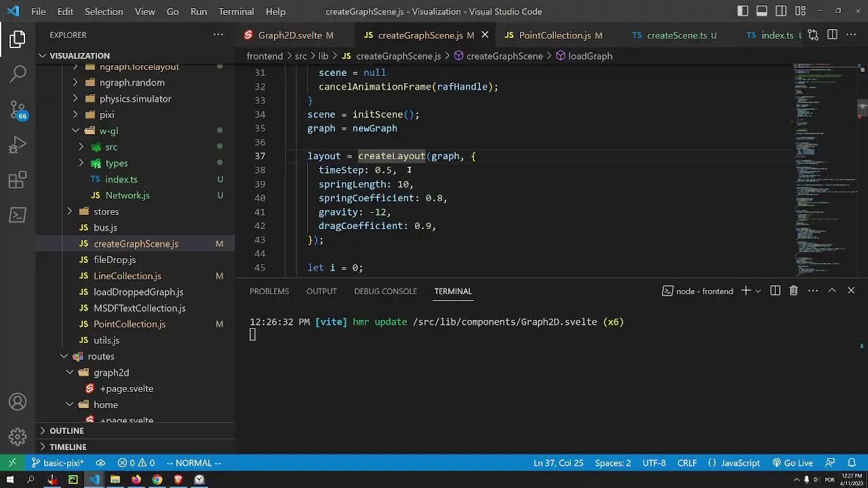Screen dimensions: 868x488
Task: Kill terminal with trash icon
Action: pos(793,291)
